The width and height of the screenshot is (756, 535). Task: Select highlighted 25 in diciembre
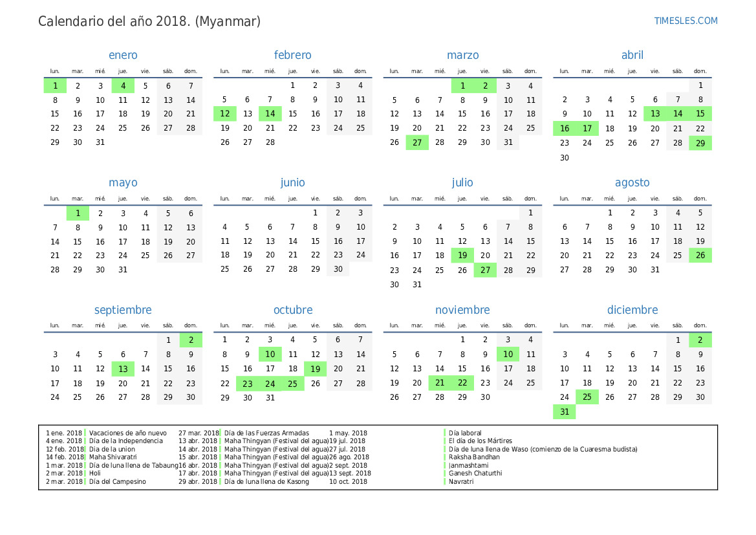587,397
